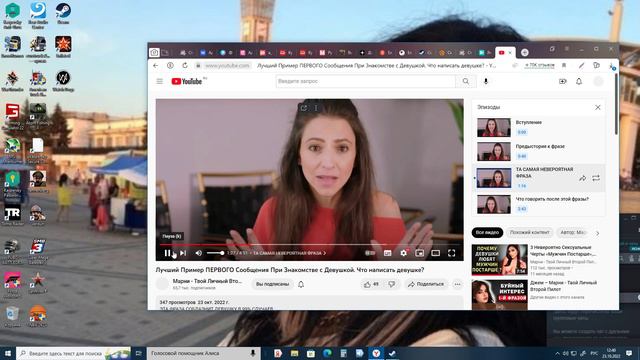
Task: Open Yandex Browser taskbar icon
Action: click(x=376, y=353)
